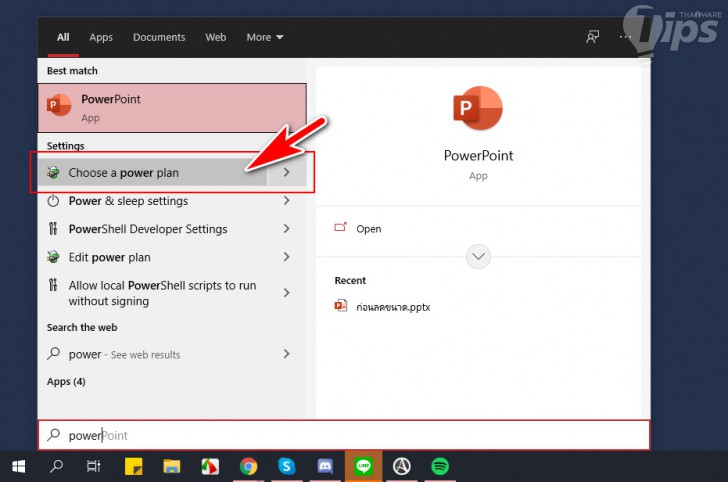The image size is (728, 482).
Task: Open Skype from taskbar
Action: [x=286, y=466]
